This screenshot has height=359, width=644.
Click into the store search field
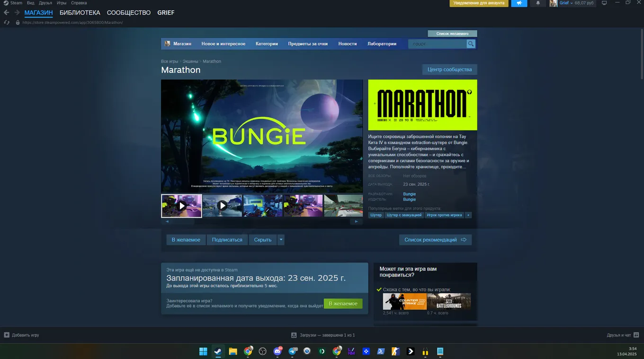click(x=438, y=44)
